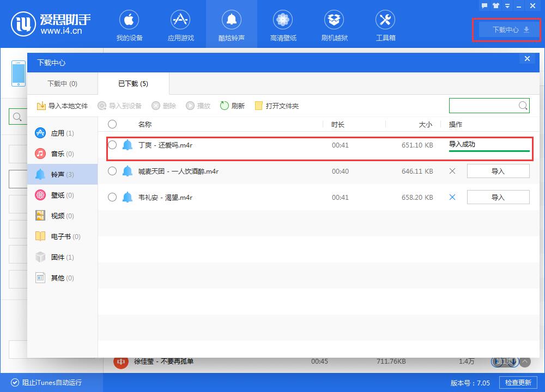Select the radio button for 韦礼安 - 渴望.m4r
Viewport: 545px width, 392px height.
click(112, 197)
